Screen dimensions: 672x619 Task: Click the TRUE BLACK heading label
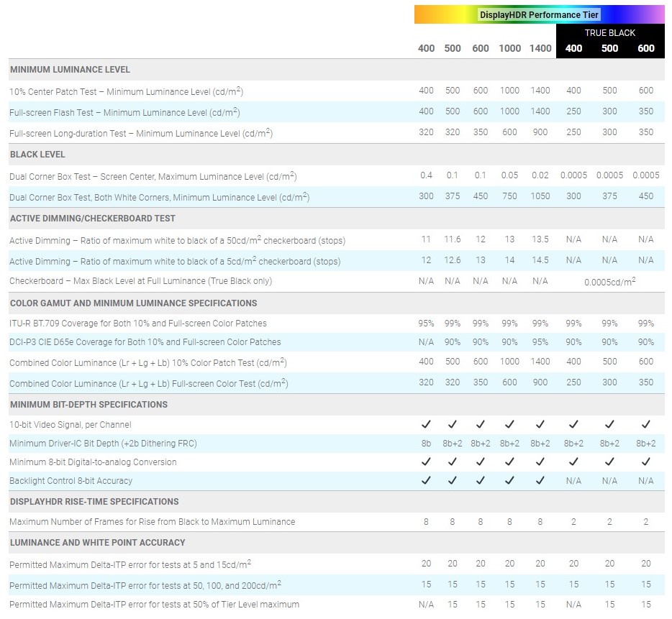(x=609, y=33)
